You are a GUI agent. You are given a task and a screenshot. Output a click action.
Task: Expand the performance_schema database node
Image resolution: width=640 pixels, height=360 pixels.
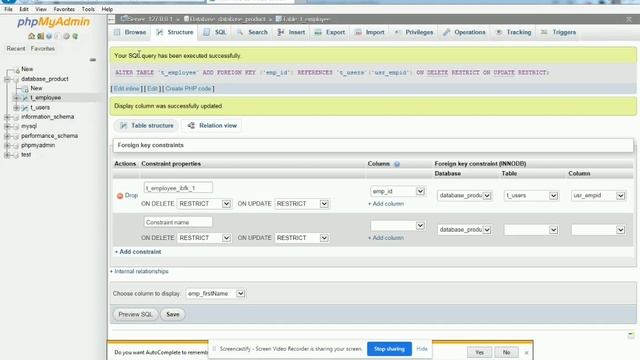coord(7,136)
